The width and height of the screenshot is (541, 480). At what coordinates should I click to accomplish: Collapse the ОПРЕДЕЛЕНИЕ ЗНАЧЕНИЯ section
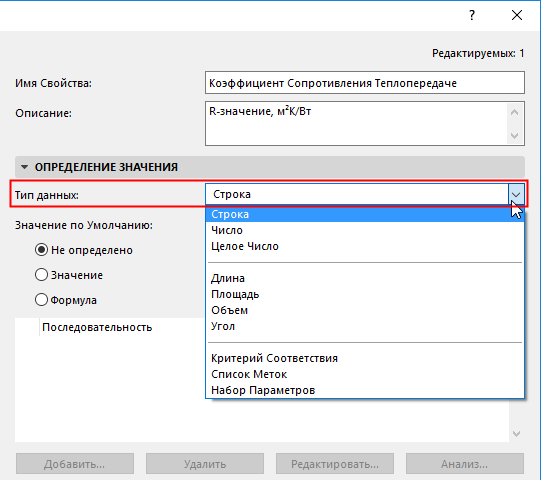pos(24,167)
